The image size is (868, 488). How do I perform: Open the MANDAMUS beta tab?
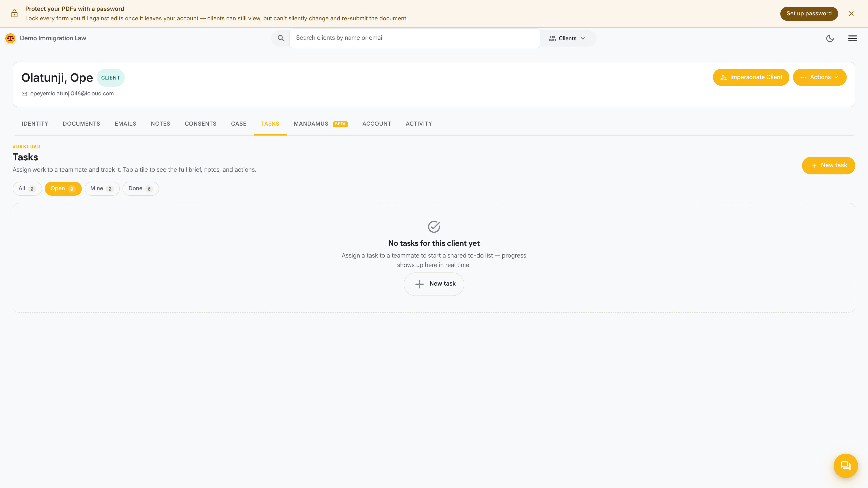[321, 124]
